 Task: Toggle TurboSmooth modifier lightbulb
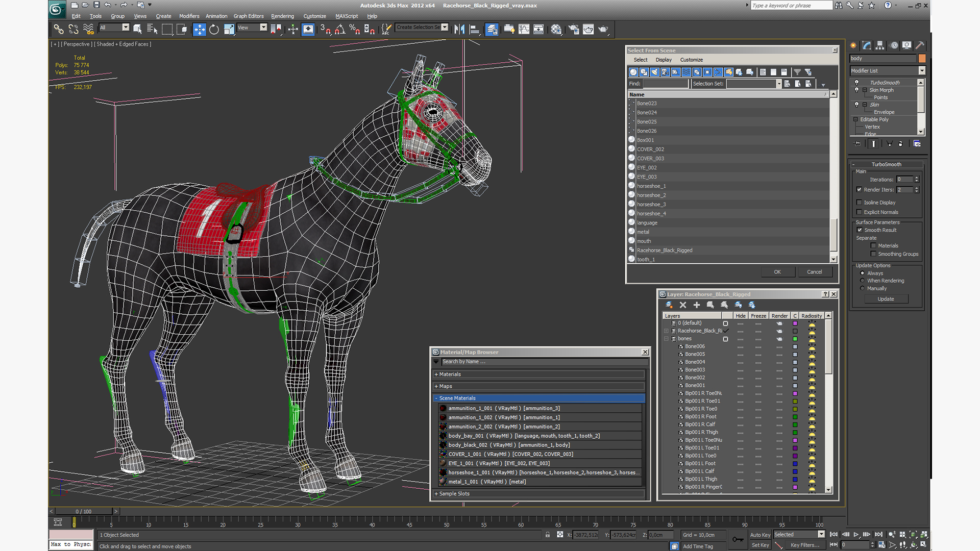click(857, 82)
